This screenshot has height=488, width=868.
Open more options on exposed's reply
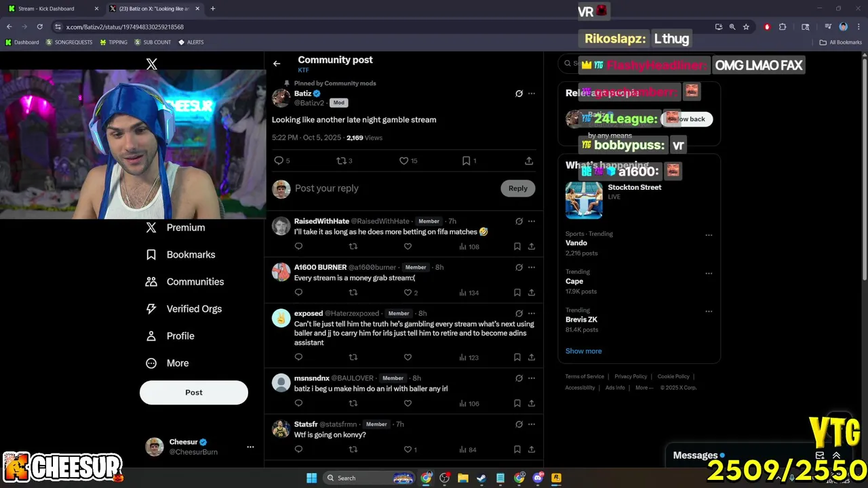(532, 313)
